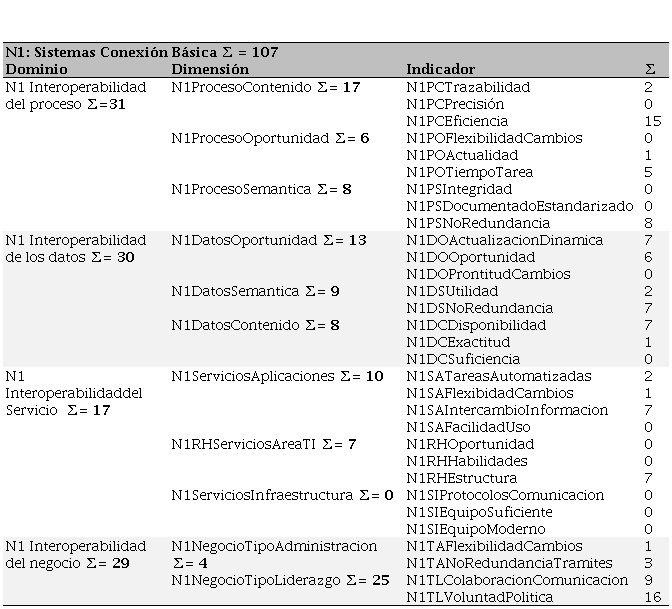Click the Indicador column header
This screenshot has width=672, height=609.
click(x=440, y=69)
